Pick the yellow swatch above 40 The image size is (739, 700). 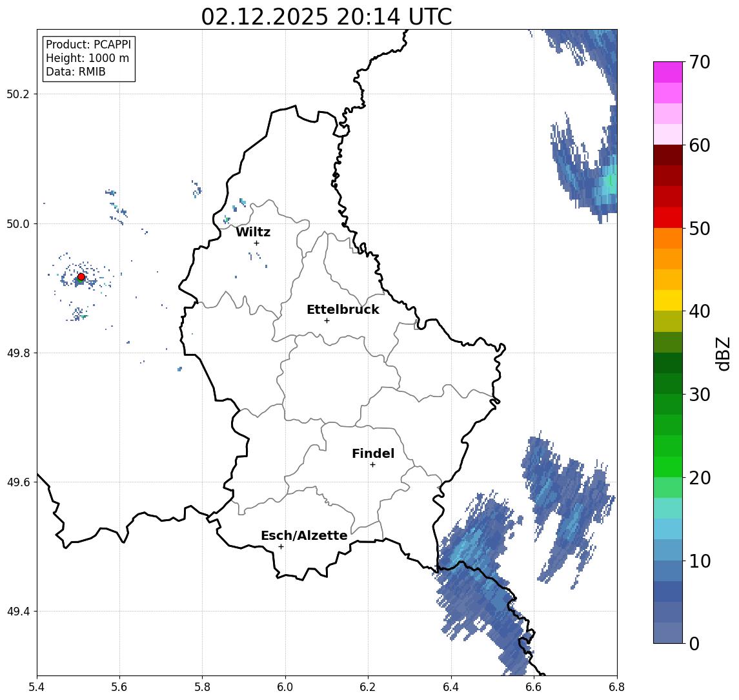point(668,300)
